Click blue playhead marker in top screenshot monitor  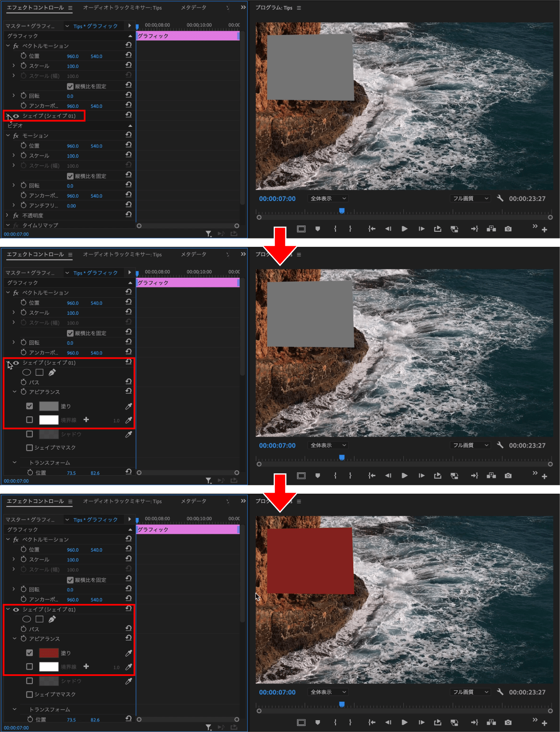(342, 210)
